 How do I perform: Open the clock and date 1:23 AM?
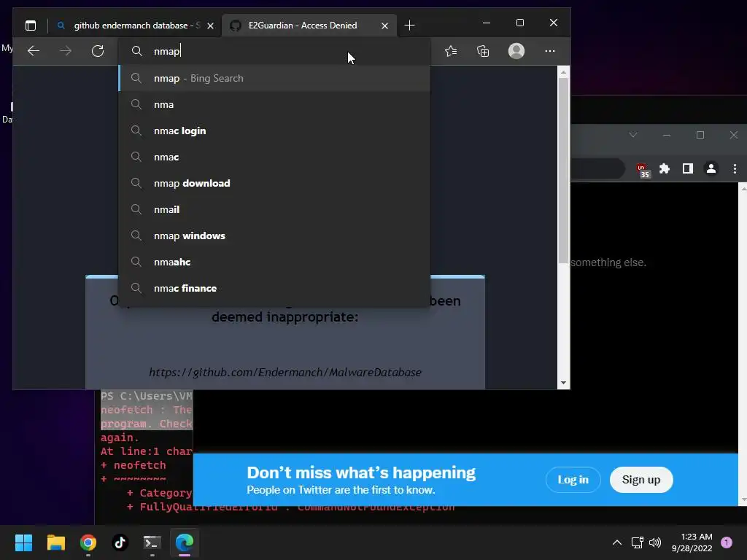[x=692, y=542]
